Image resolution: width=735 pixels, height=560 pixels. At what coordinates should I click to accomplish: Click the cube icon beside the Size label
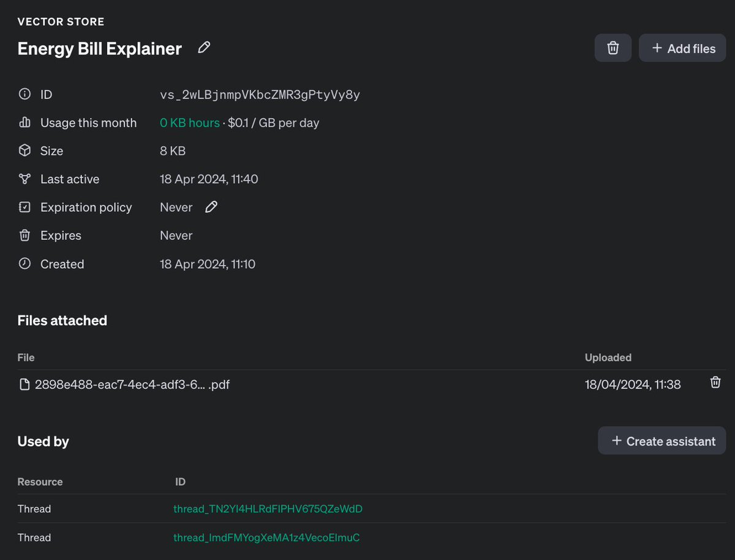[24, 151]
